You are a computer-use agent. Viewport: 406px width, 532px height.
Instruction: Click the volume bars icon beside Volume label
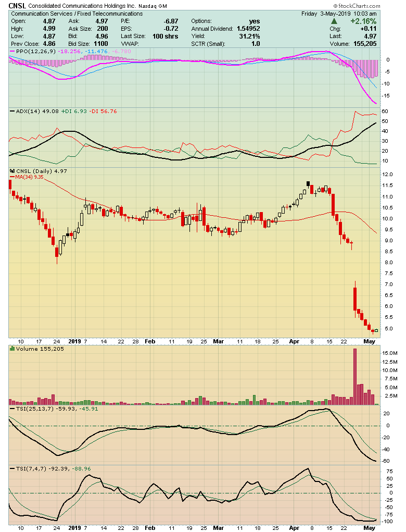tap(12, 349)
